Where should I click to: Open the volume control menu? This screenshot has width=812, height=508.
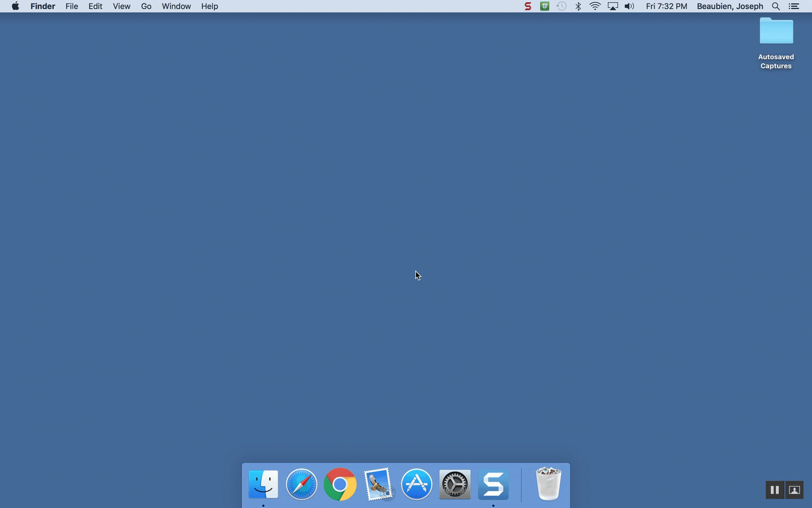coord(629,6)
